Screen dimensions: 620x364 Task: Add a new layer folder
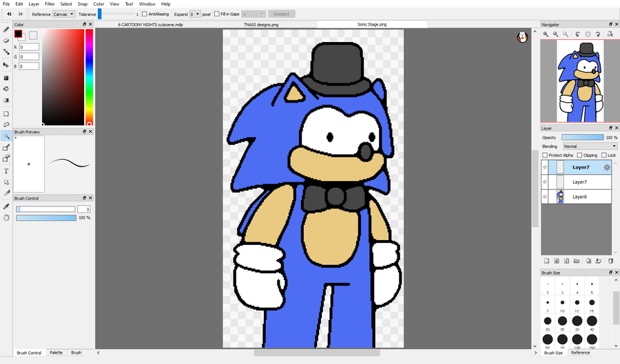pyautogui.click(x=577, y=261)
